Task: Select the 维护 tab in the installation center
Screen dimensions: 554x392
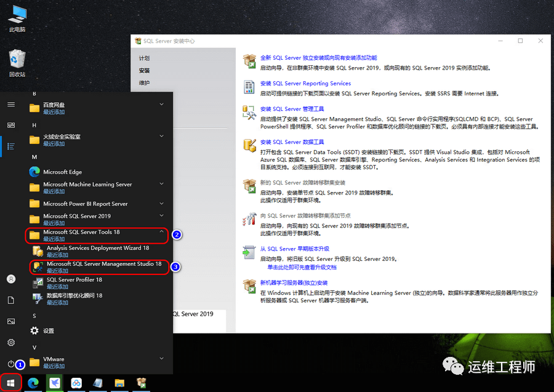Action: point(144,83)
